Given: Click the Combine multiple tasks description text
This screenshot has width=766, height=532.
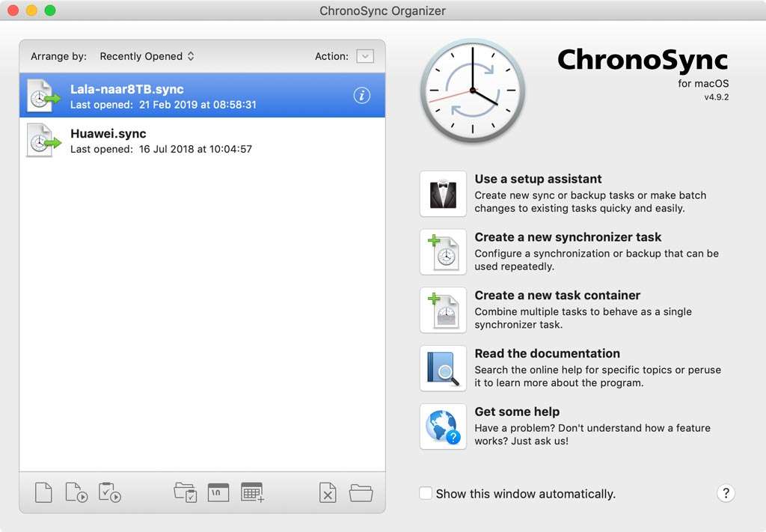Looking at the screenshot, I should 583,318.
